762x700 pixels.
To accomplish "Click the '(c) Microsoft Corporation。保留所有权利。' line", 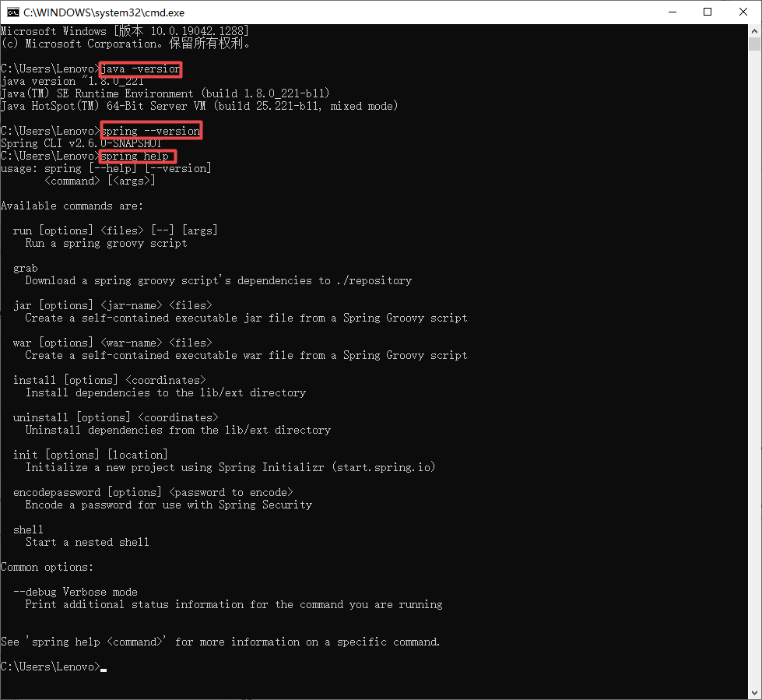I will [126, 44].
